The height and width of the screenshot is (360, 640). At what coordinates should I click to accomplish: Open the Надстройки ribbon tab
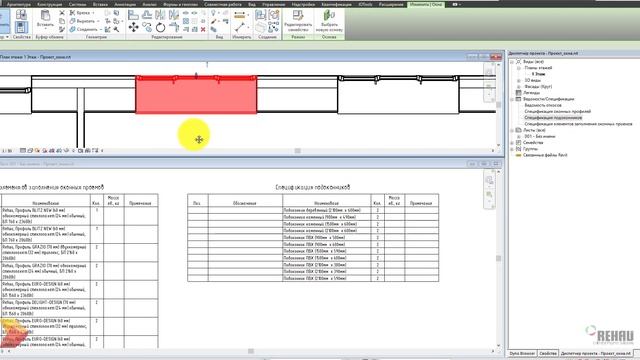pos(303,4)
